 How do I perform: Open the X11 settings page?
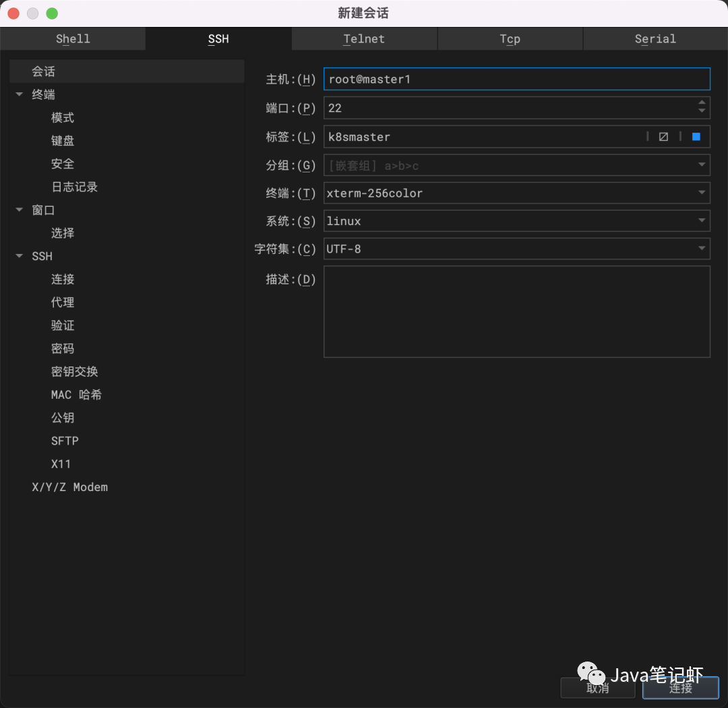coord(61,463)
